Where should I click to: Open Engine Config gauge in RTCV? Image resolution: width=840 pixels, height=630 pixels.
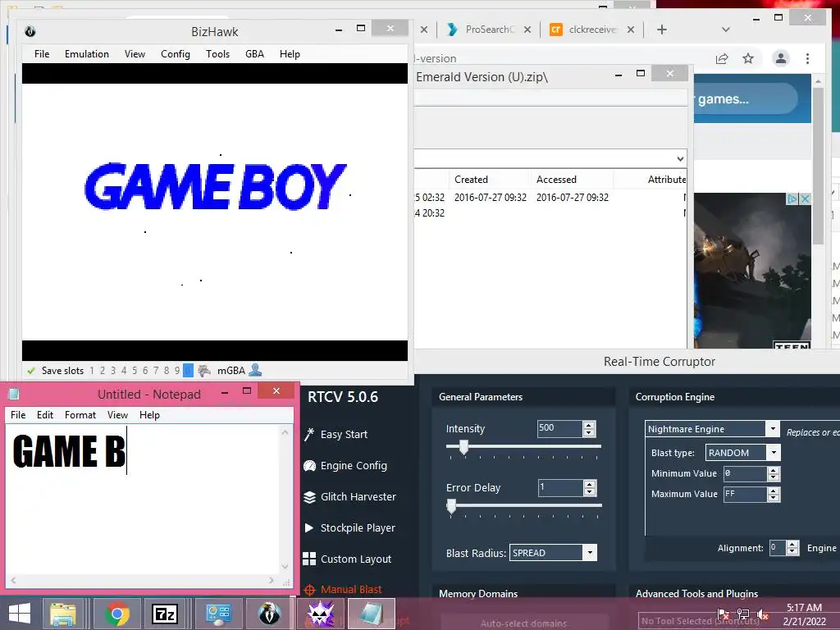coord(309,466)
